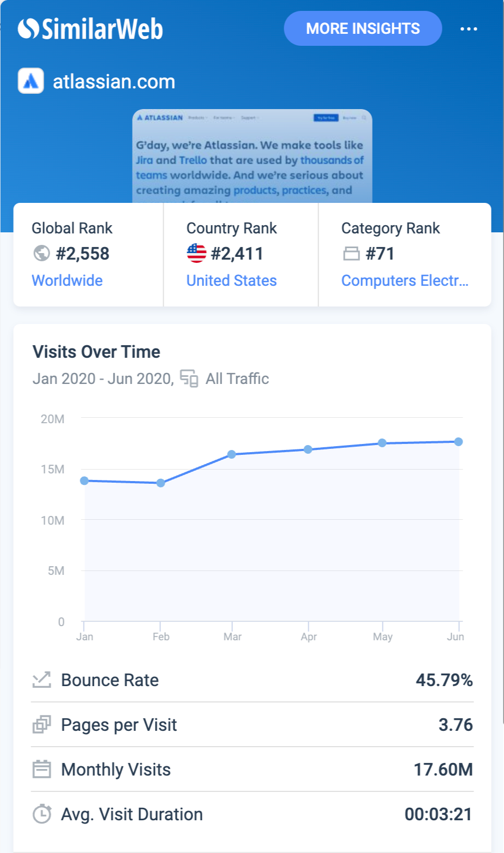Click the 5M axis label
This screenshot has height=853, width=504.
pyautogui.click(x=56, y=570)
